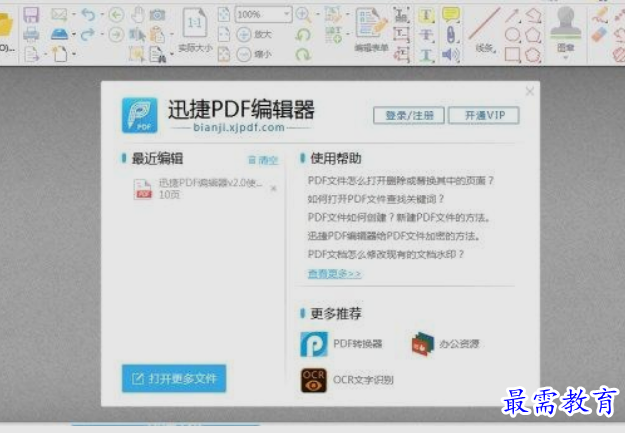Select the Line (线条) drawing tool
Image resolution: width=625 pixels, height=433 pixels.
coord(485,30)
